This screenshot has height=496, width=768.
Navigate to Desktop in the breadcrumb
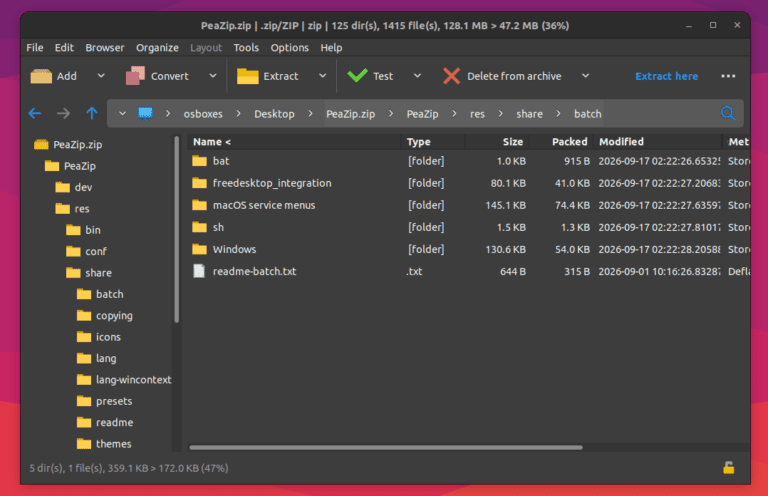[274, 114]
